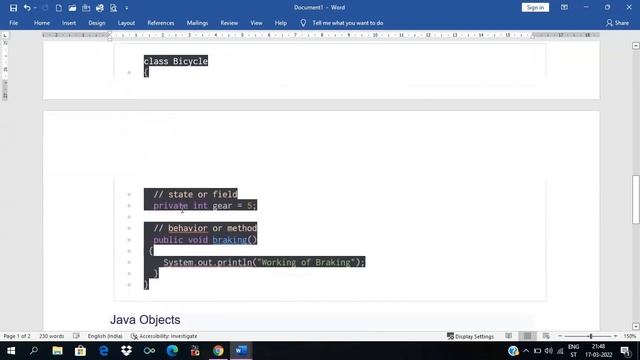The width and height of the screenshot is (640, 360).
Task: Switch to Print Layout view icon
Action: [x=527, y=336]
